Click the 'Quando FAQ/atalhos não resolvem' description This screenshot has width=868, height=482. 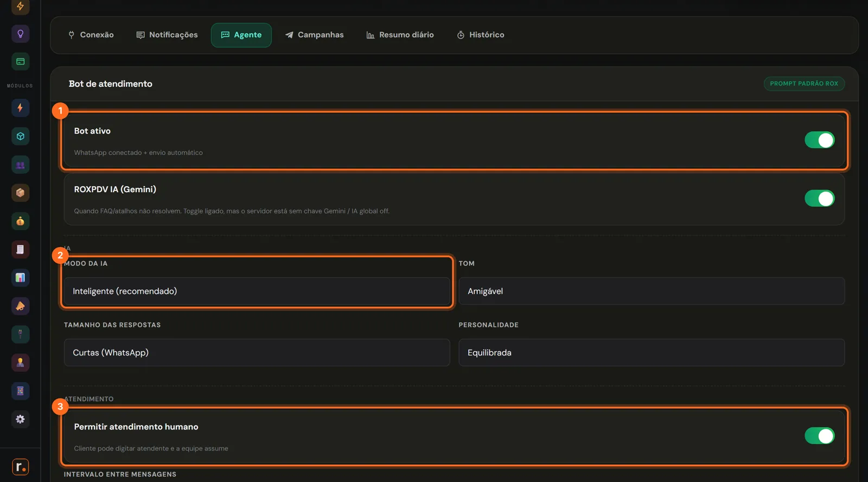pyautogui.click(x=232, y=211)
